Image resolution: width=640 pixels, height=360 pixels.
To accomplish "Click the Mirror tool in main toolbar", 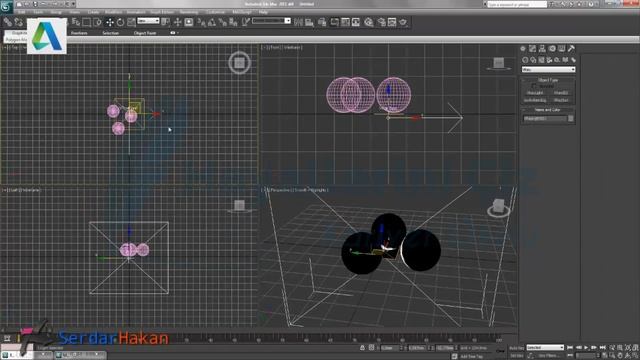I will (298, 22).
